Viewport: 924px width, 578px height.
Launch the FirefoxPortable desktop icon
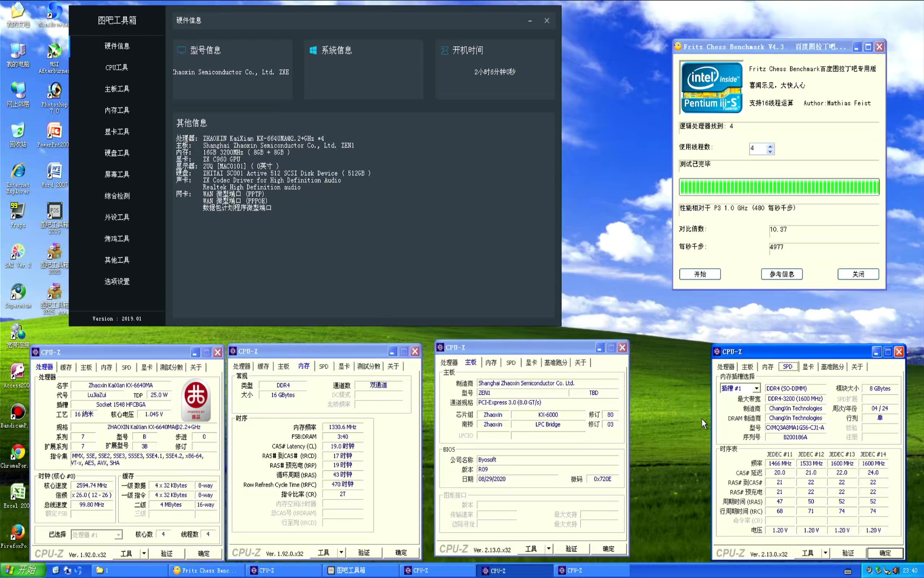[15, 536]
